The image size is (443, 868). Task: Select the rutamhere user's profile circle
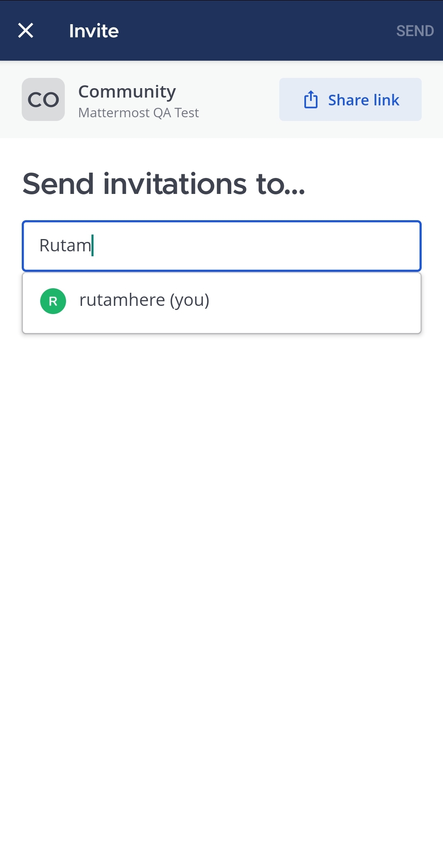pyautogui.click(x=53, y=301)
